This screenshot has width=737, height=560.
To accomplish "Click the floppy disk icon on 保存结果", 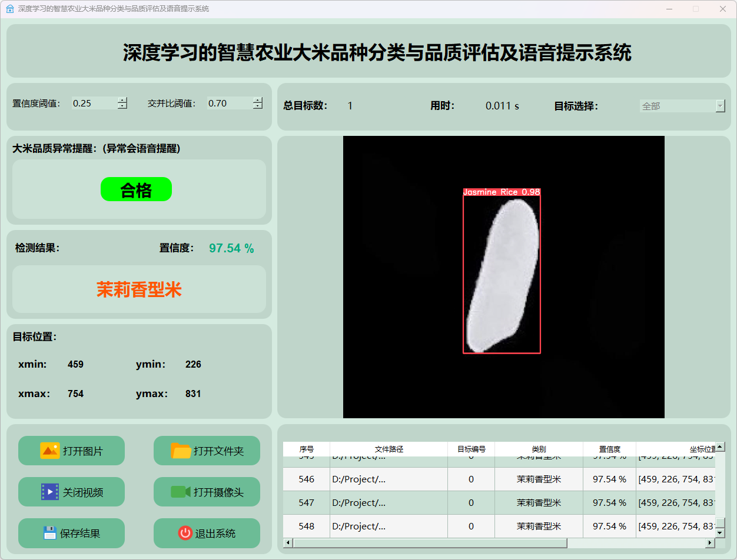I will tap(50, 533).
